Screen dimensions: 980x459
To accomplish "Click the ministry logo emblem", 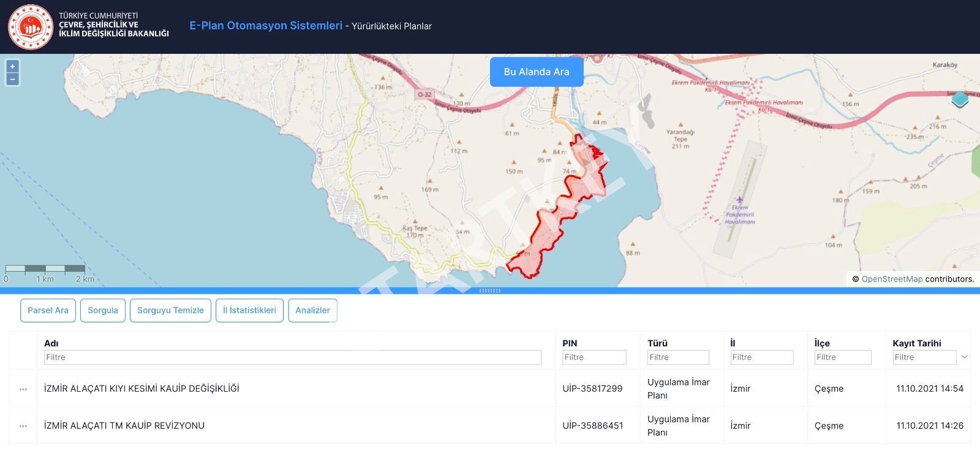I will pos(31,27).
